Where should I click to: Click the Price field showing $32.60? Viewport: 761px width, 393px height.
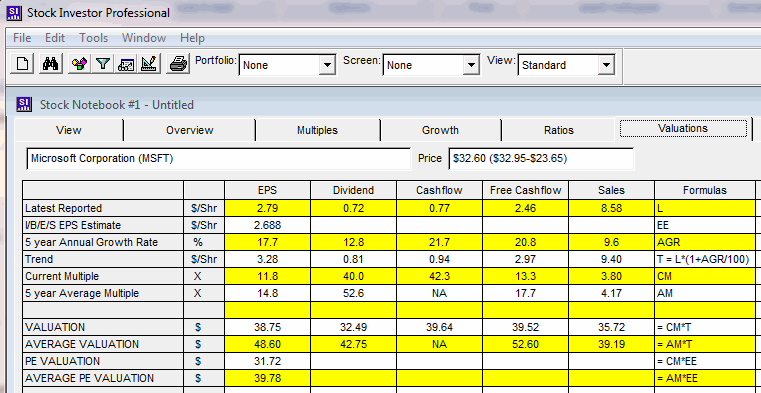pos(541,159)
